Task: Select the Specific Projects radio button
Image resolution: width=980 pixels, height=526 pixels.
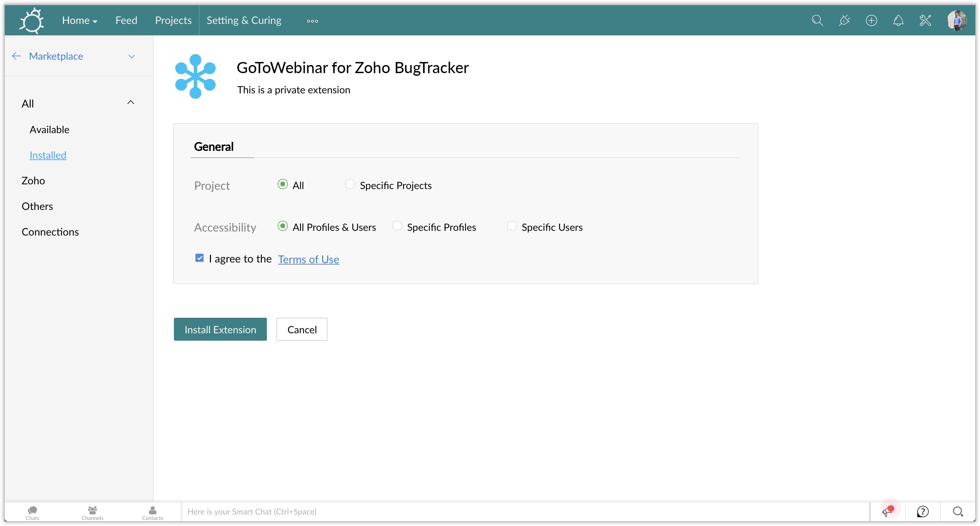Action: 350,184
